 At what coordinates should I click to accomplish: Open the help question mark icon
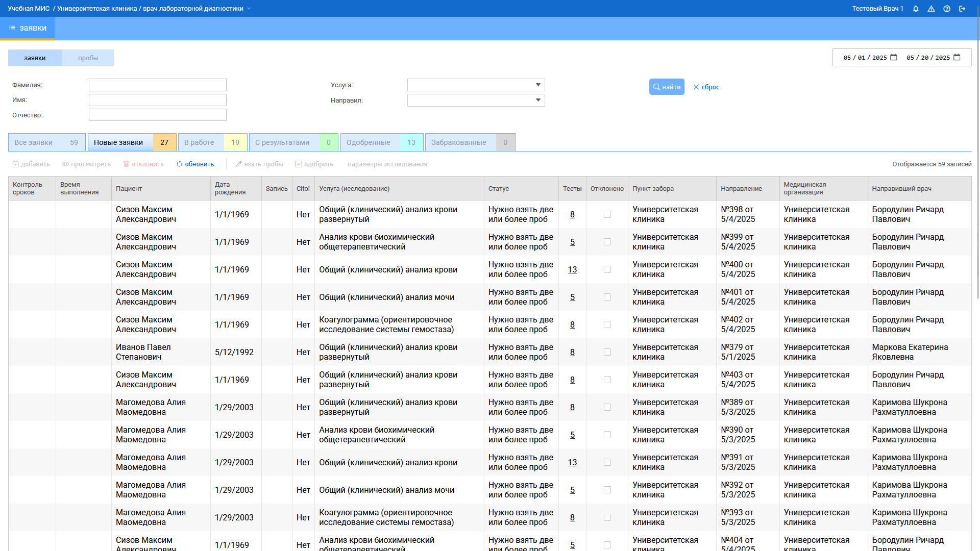point(947,9)
